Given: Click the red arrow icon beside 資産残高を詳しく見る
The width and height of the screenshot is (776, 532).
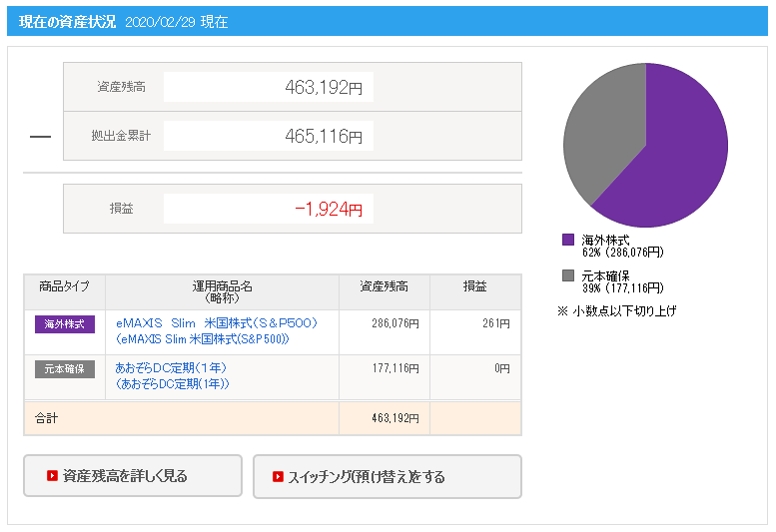Looking at the screenshot, I should [x=52, y=476].
